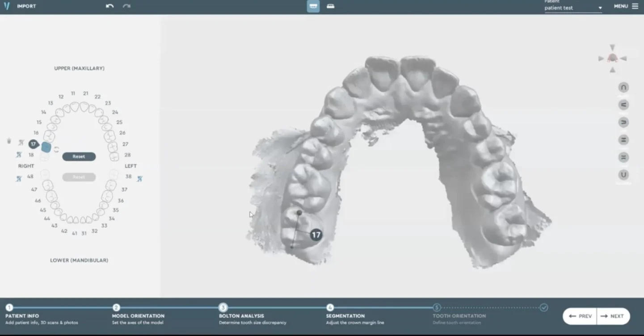Select the top arch view icon on right
The height and width of the screenshot is (336, 644).
pos(623,87)
